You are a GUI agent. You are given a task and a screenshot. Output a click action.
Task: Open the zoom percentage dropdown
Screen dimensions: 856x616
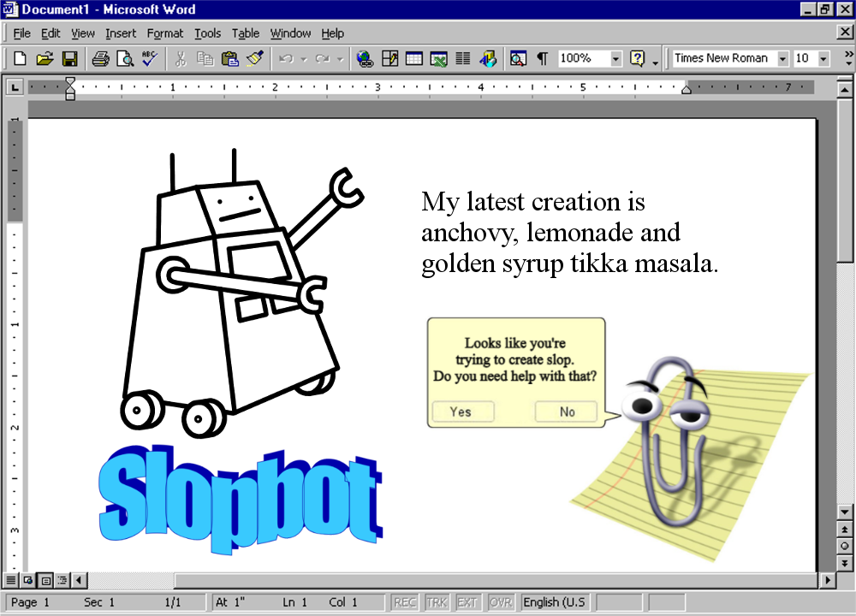[615, 58]
